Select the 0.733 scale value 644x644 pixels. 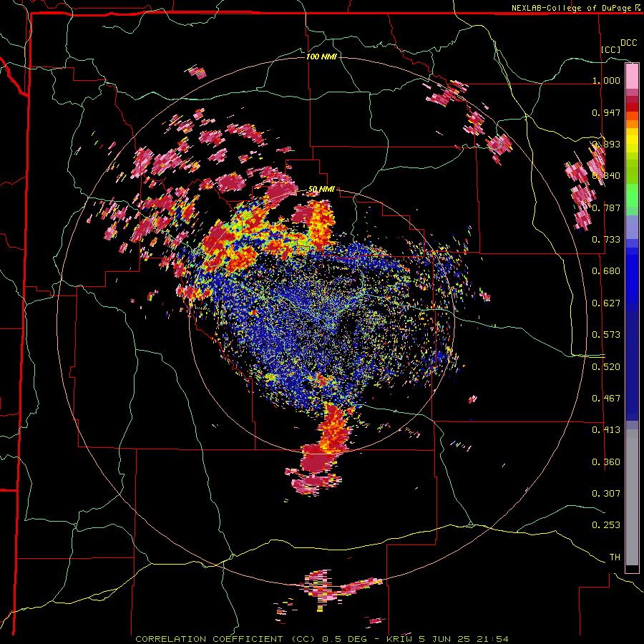(606, 240)
